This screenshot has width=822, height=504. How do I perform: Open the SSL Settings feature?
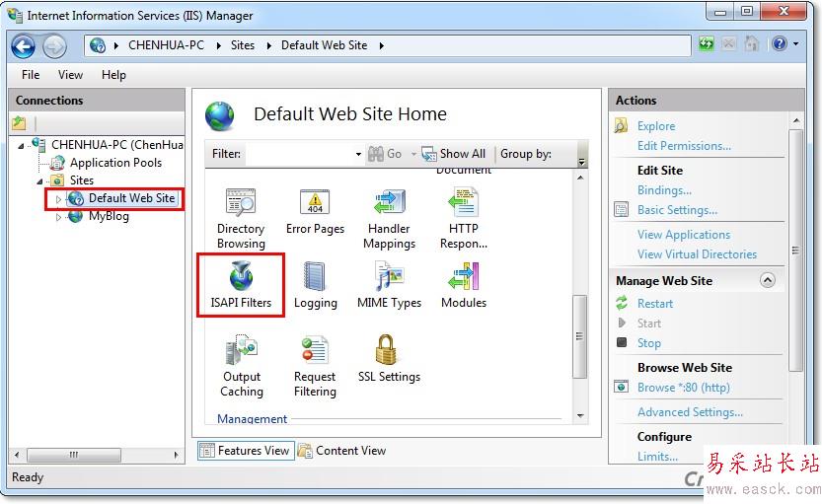pos(389,359)
